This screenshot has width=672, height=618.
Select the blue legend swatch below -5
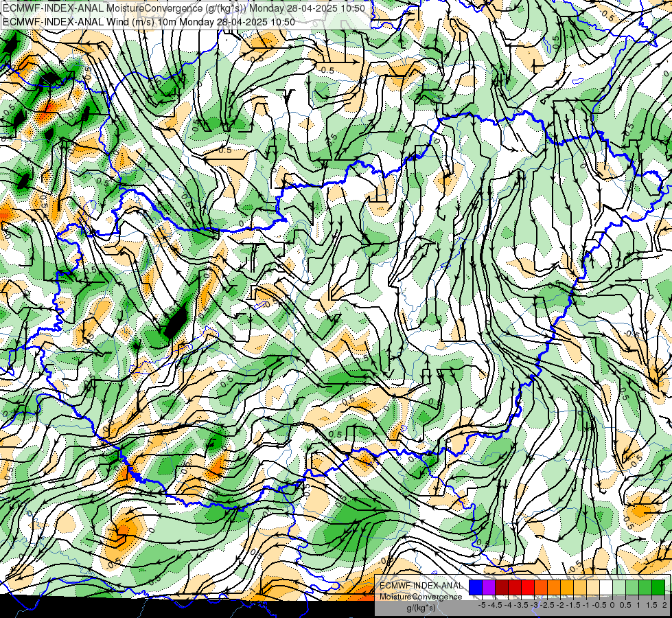point(476,588)
